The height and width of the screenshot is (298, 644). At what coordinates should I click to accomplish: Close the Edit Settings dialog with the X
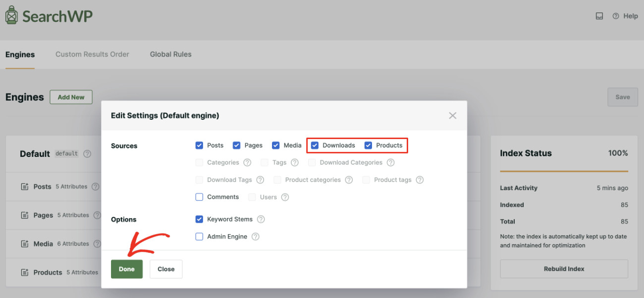[x=452, y=115]
